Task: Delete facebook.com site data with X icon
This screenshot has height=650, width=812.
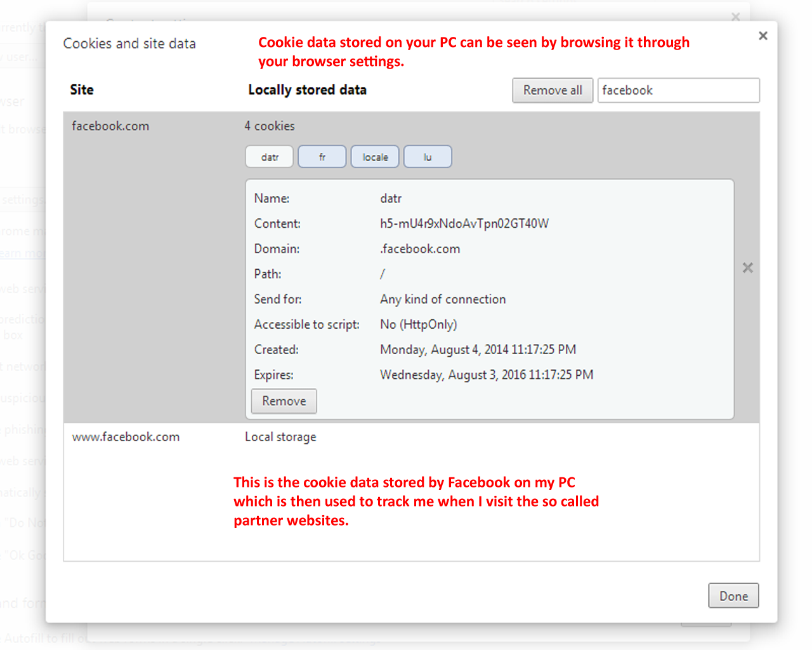Action: click(748, 268)
